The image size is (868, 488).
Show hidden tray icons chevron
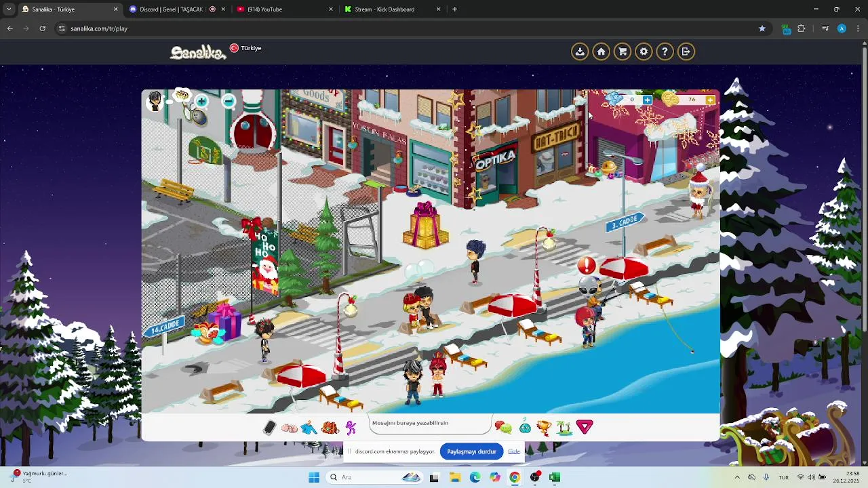737,477
